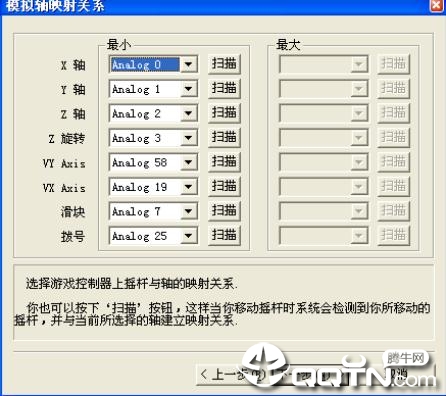Click the disabled 最大 dropdown for 拨号
The image size is (446, 396).
[323, 236]
